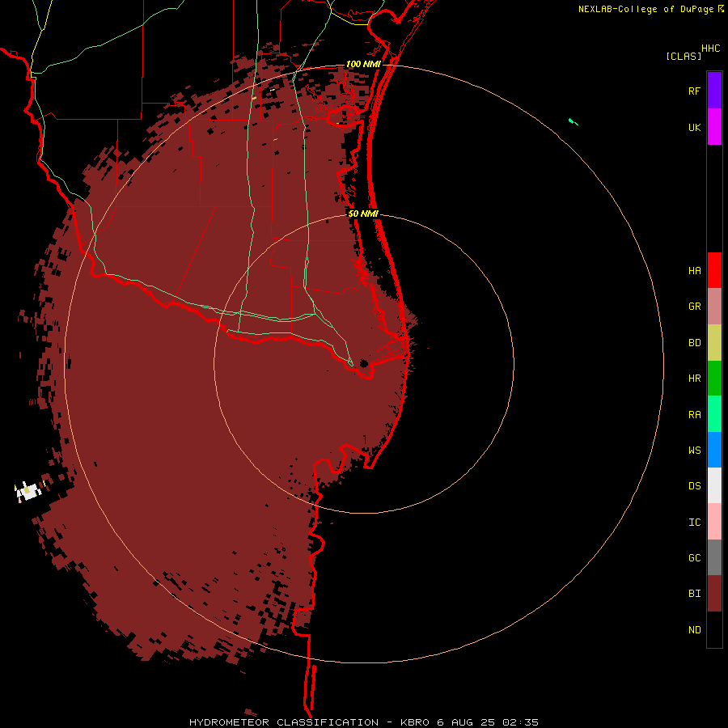Click the RF legend label

pos(694,91)
